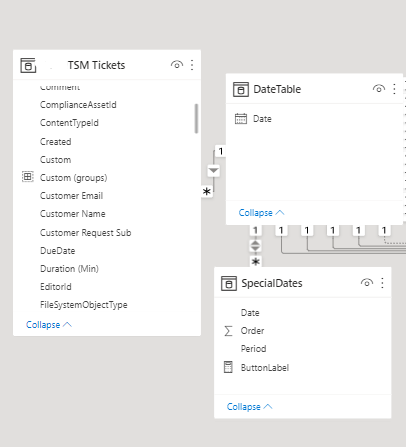Select the Customer Email field
The image size is (406, 447).
click(71, 196)
